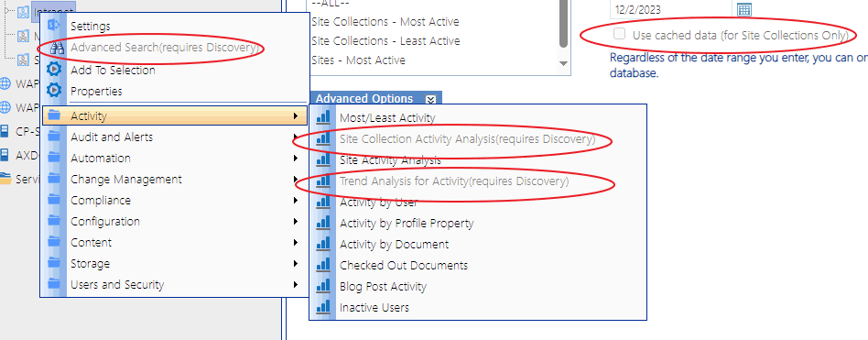The width and height of the screenshot is (868, 340).
Task: Open Blog Post Activity report
Action: click(x=383, y=286)
